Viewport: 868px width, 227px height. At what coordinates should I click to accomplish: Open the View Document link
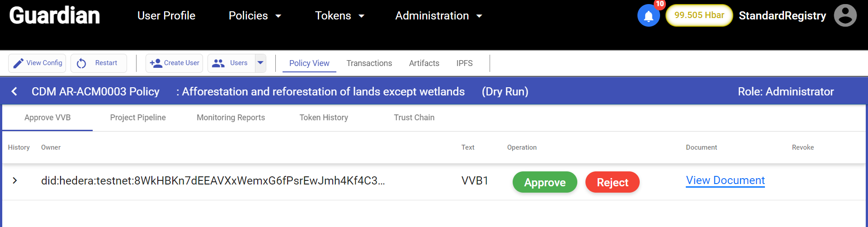725,180
